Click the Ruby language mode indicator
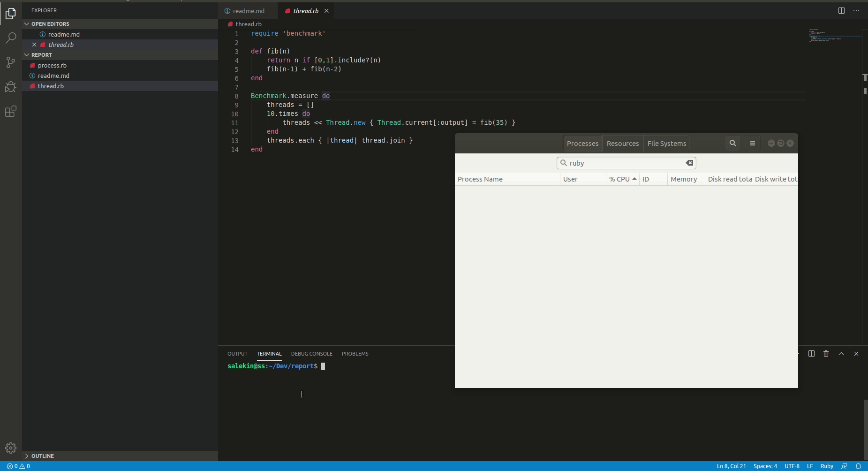Screen dimensions: 868x471 click(826, 466)
